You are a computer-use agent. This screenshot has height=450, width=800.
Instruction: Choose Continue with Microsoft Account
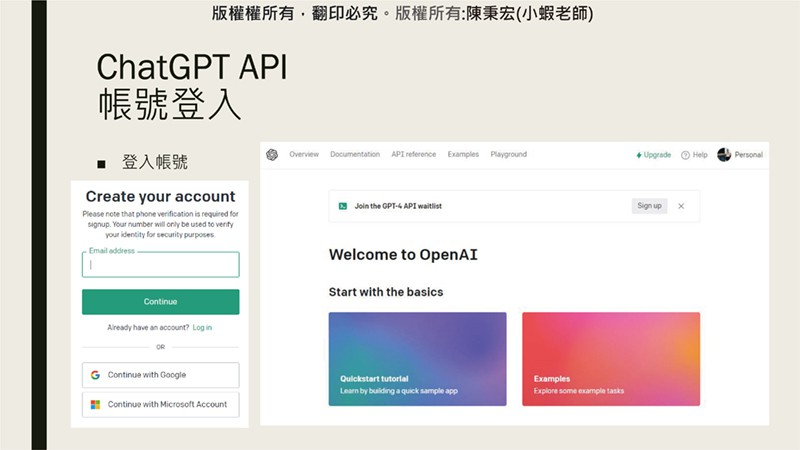tap(160, 404)
